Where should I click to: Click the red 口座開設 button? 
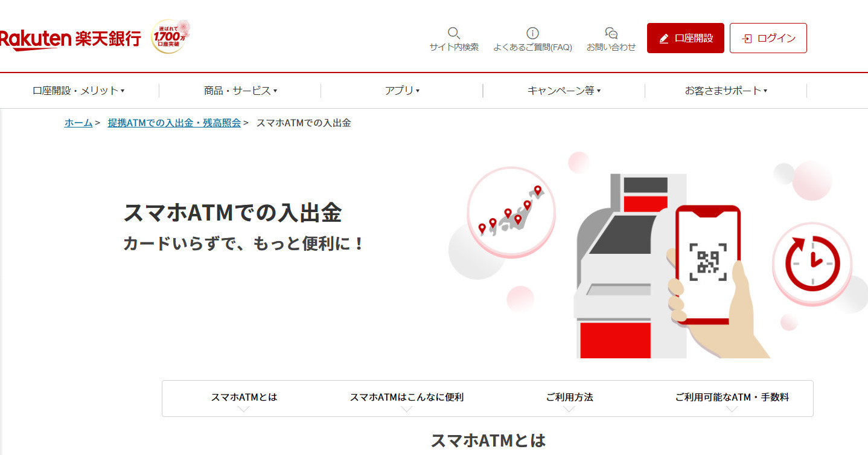685,37
